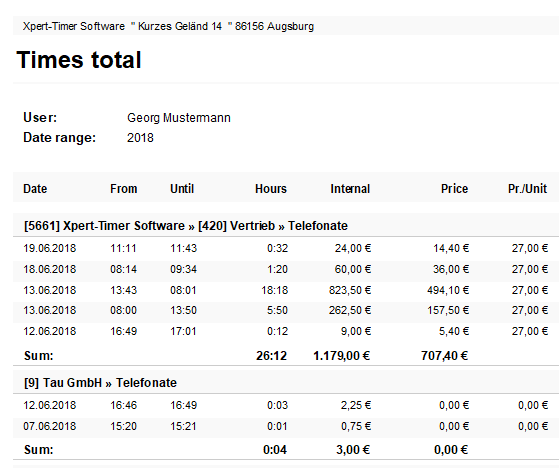Select group header '[5661] Xpert-Timer Software » [420] Vertrieb » Telefonate'
This screenshot has width=559, height=468.
[186, 226]
